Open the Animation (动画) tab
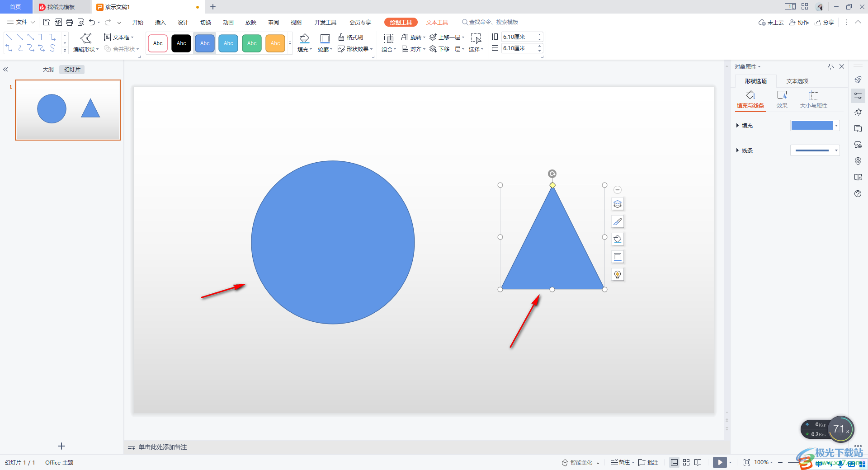 pos(228,22)
